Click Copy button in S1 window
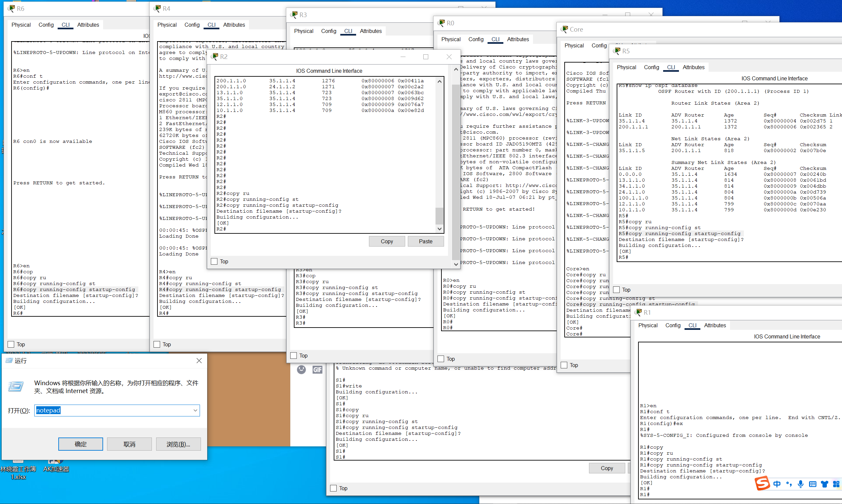The width and height of the screenshot is (842, 504). click(x=606, y=468)
